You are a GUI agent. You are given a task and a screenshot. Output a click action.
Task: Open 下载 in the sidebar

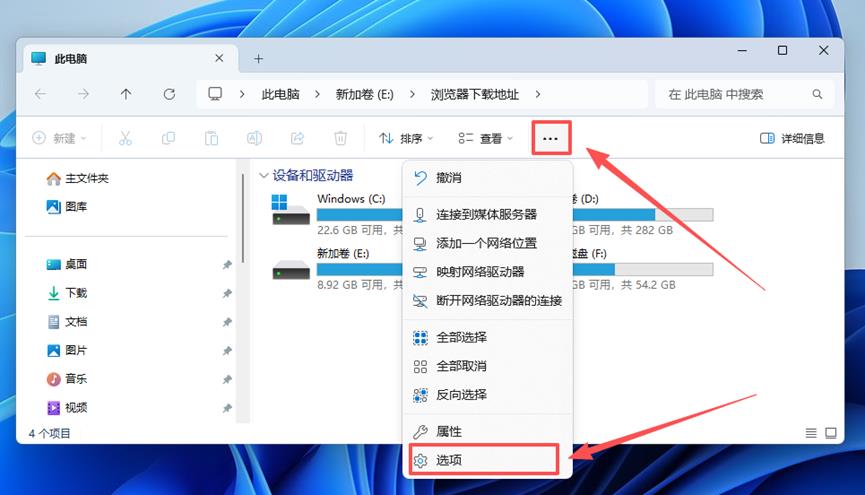tap(67, 293)
